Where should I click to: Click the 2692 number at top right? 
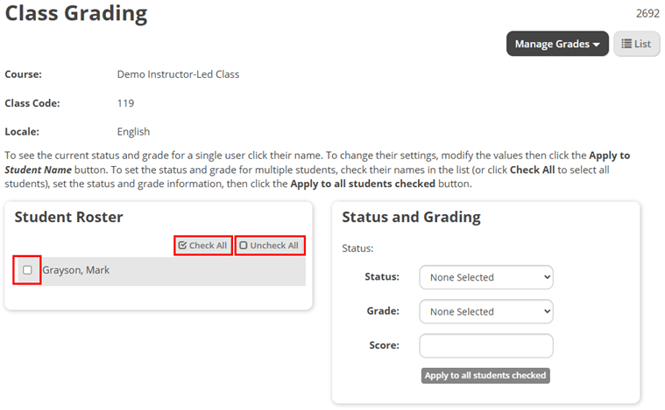pyautogui.click(x=648, y=14)
